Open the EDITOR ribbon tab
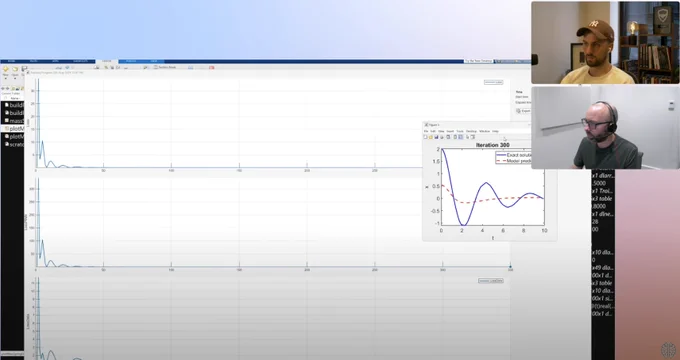The width and height of the screenshot is (680, 360). pyautogui.click(x=106, y=61)
